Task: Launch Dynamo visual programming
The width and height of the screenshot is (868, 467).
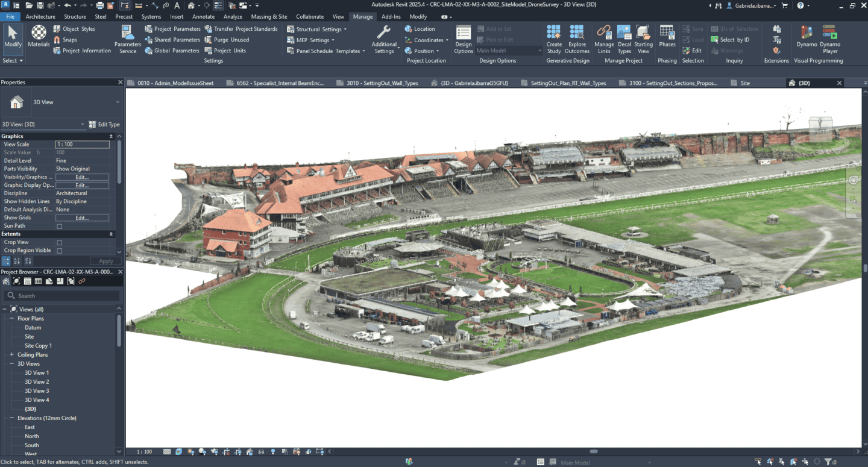Action: click(x=807, y=36)
